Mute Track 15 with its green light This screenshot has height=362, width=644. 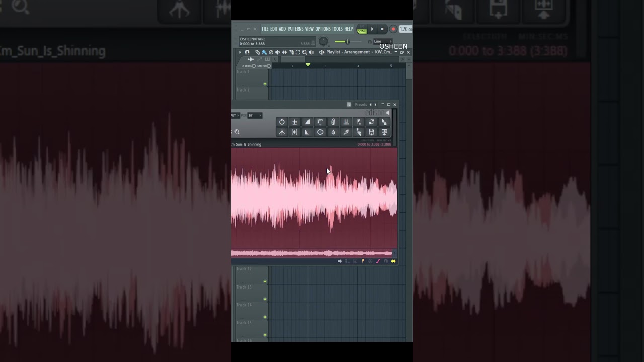pyautogui.click(x=265, y=335)
